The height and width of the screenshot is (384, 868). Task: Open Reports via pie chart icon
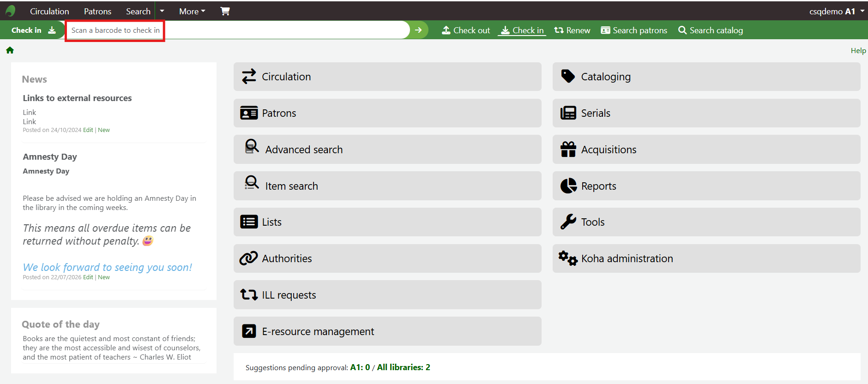568,186
